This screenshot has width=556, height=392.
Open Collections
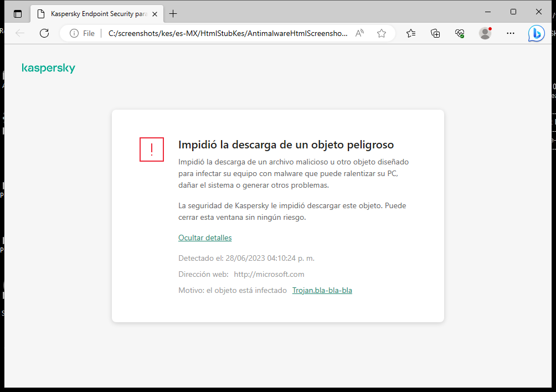(435, 33)
